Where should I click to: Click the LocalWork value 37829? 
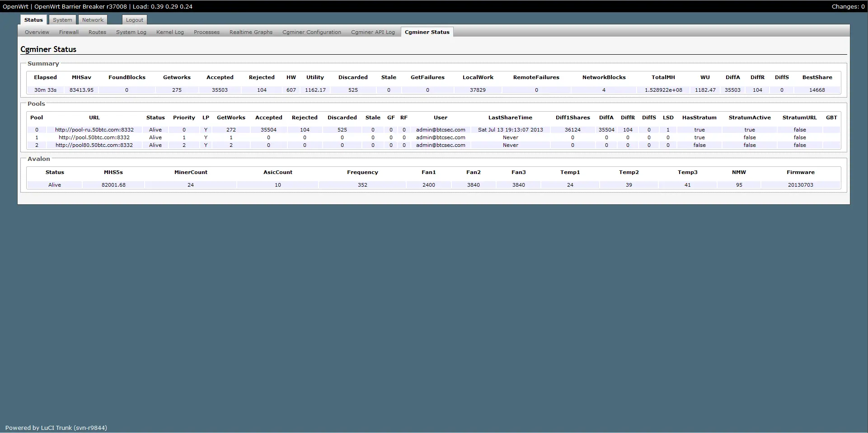(x=478, y=90)
